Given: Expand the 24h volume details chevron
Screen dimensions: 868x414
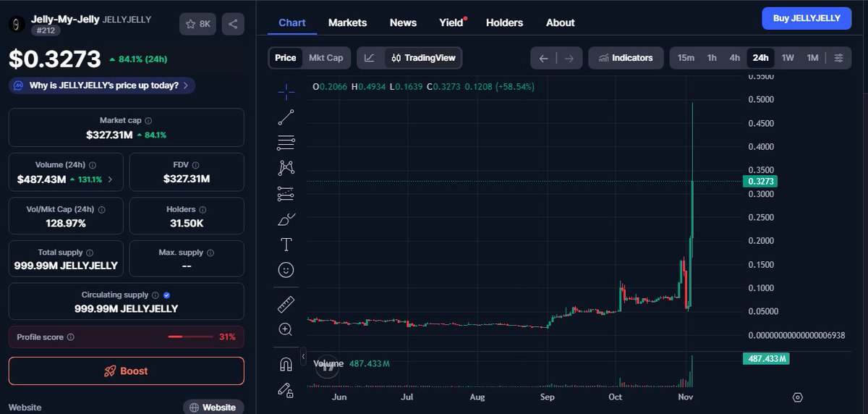Looking at the screenshot, I should 110,179.
